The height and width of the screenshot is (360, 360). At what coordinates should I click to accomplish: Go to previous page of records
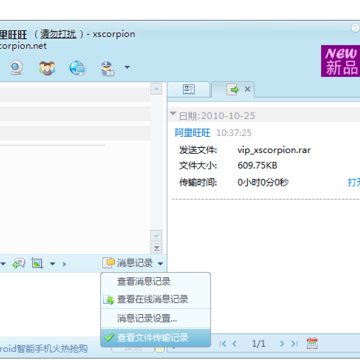click(234, 344)
